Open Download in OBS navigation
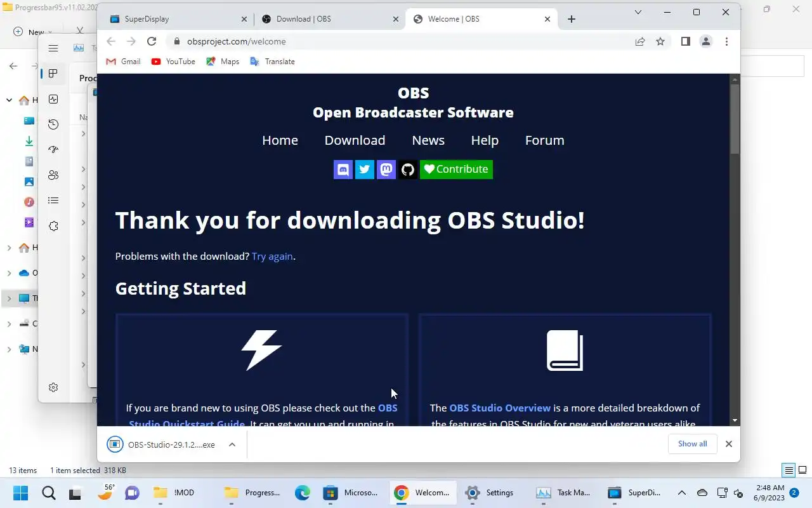The width and height of the screenshot is (812, 508). coord(355,140)
